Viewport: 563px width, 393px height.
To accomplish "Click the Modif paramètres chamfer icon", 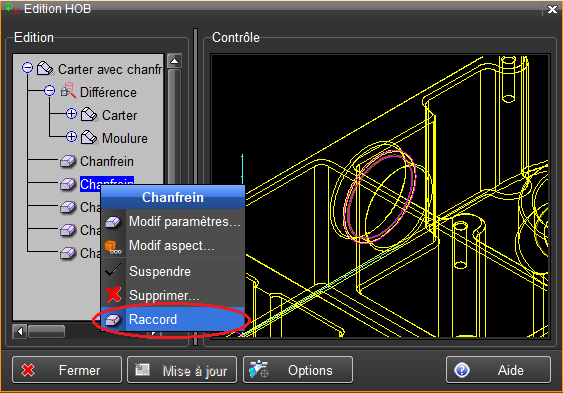I will pyautogui.click(x=113, y=222).
